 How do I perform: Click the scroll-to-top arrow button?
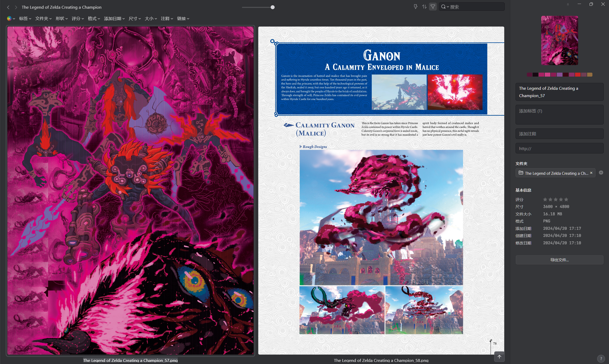pyautogui.click(x=499, y=357)
